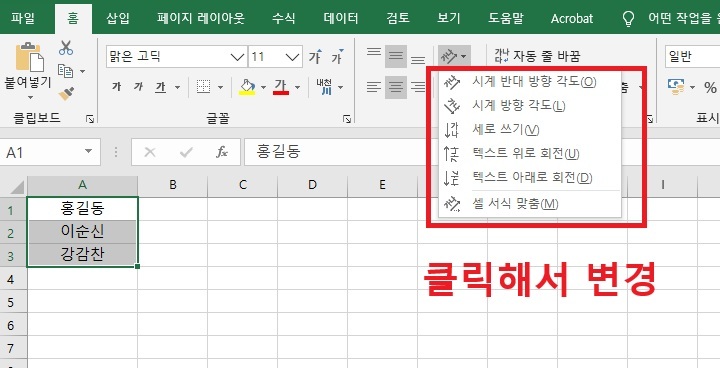Click the wrap text (자동 줄 바꿈) button
Image resolution: width=720 pixels, height=368 pixels.
click(x=537, y=57)
